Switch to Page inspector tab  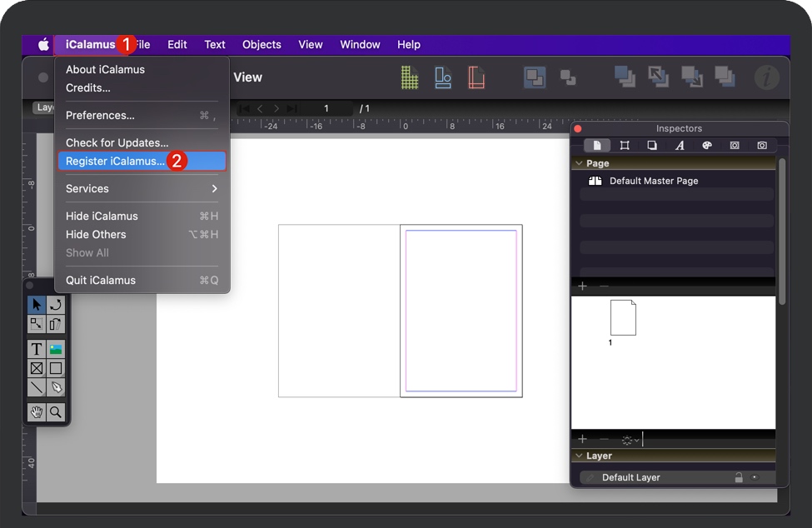(597, 146)
